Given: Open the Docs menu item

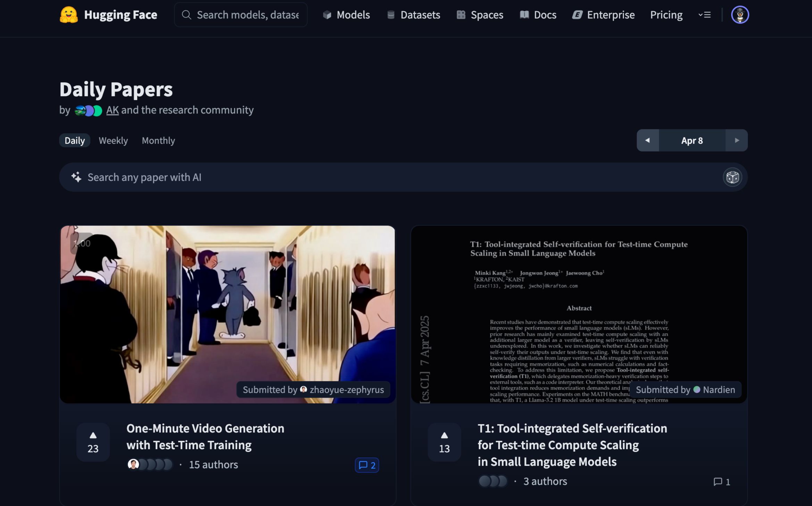Looking at the screenshot, I should click(x=538, y=15).
